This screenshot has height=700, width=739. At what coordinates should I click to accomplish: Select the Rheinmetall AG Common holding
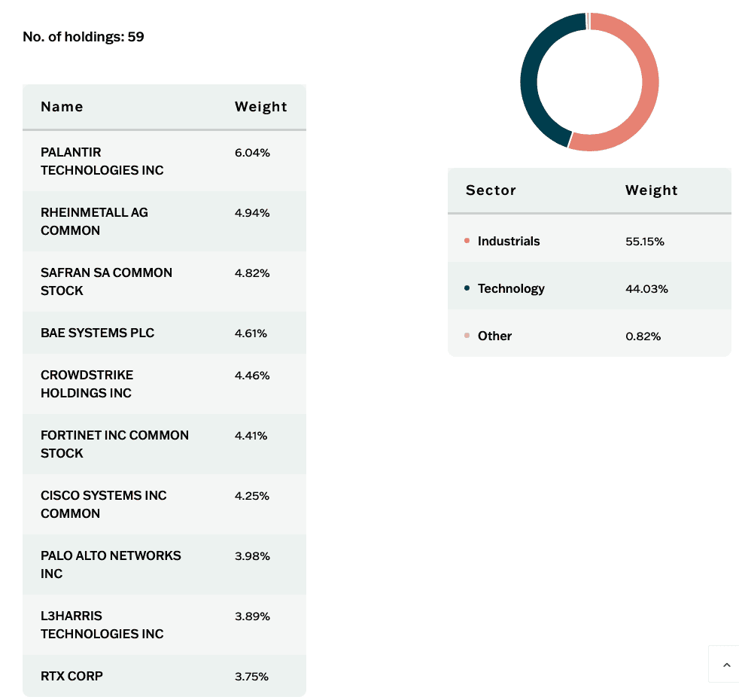coord(94,221)
